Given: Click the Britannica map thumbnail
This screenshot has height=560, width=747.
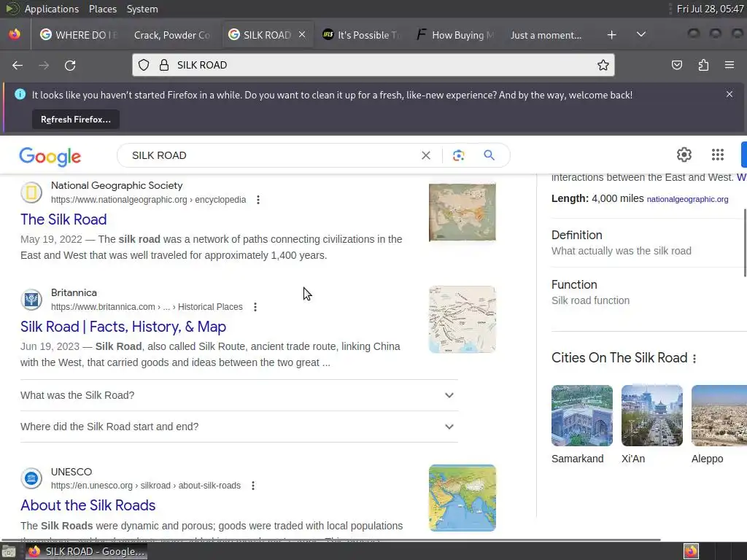Looking at the screenshot, I should (462, 319).
